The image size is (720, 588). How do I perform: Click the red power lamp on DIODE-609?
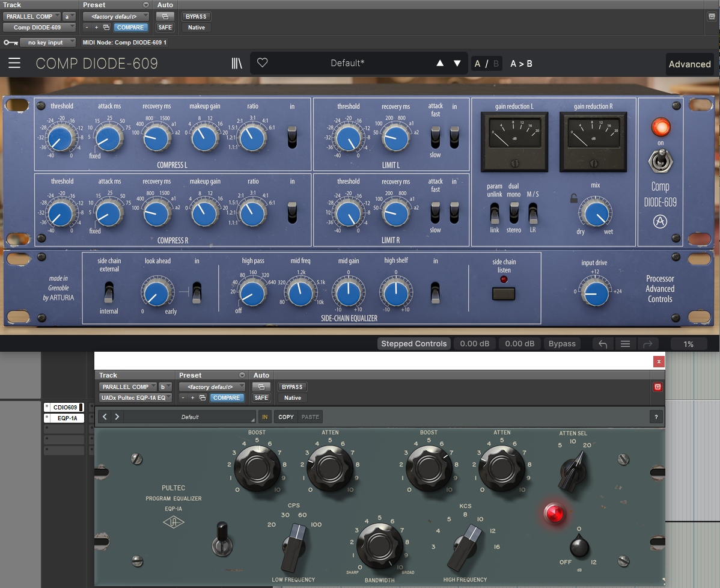click(x=661, y=127)
